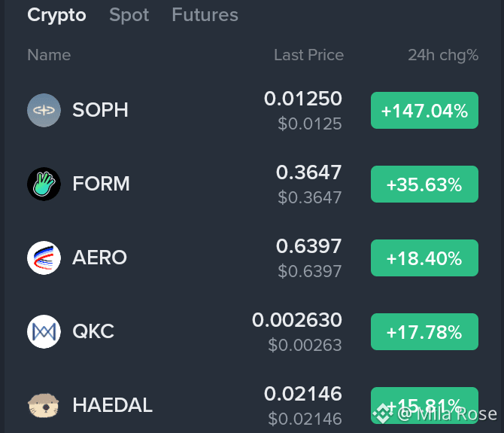Screen dimensions: 504x433
Task: Open the QKC coin logo
Action: (x=44, y=331)
